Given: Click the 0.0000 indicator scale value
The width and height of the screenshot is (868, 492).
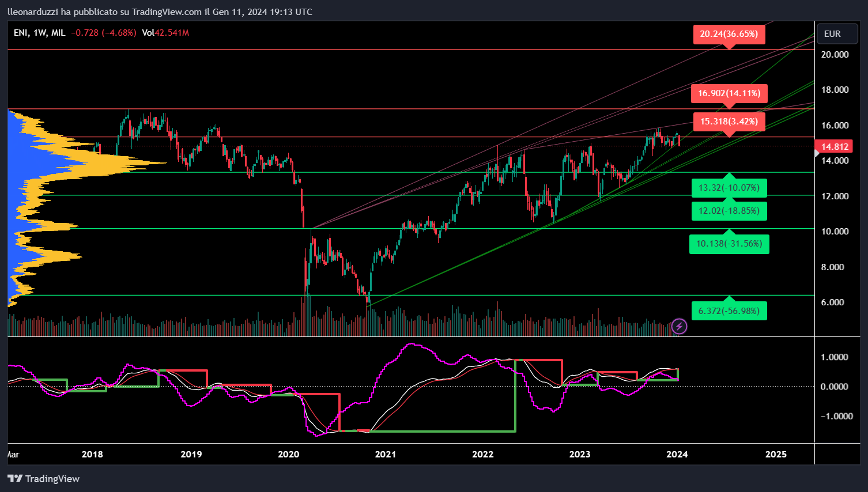Looking at the screenshot, I should 835,386.
